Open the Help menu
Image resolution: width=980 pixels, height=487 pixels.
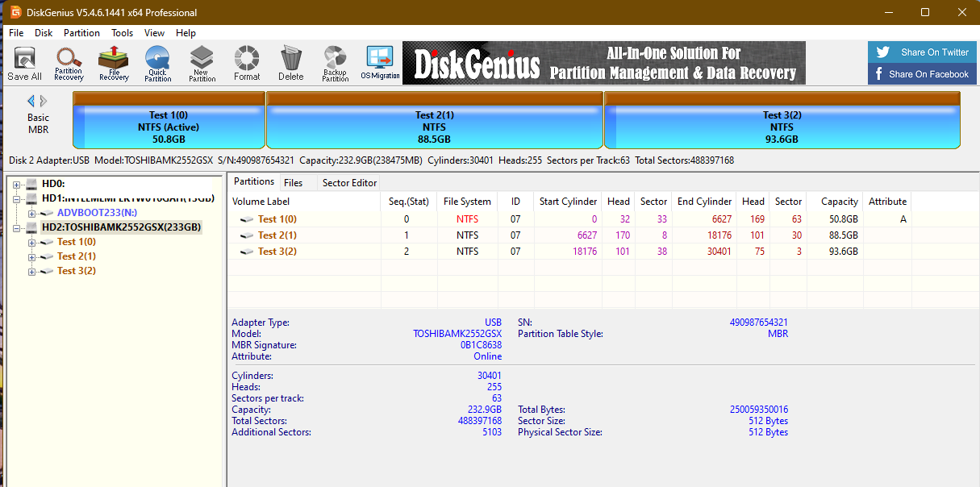[x=186, y=33]
